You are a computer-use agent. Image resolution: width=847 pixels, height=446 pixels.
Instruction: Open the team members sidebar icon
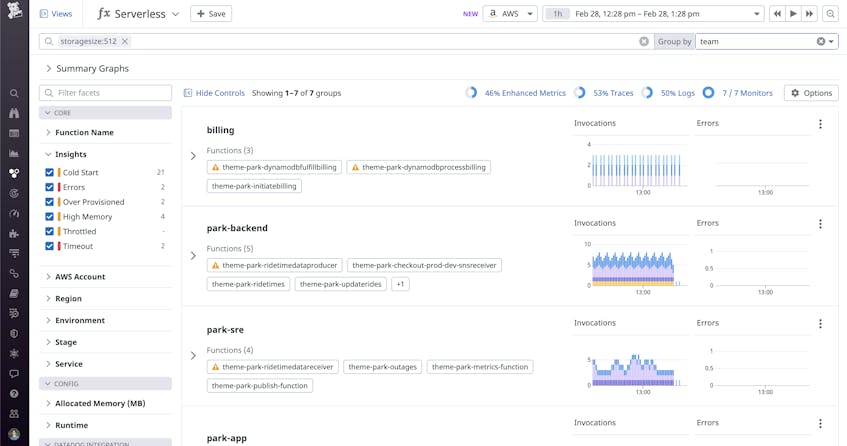pos(14,414)
